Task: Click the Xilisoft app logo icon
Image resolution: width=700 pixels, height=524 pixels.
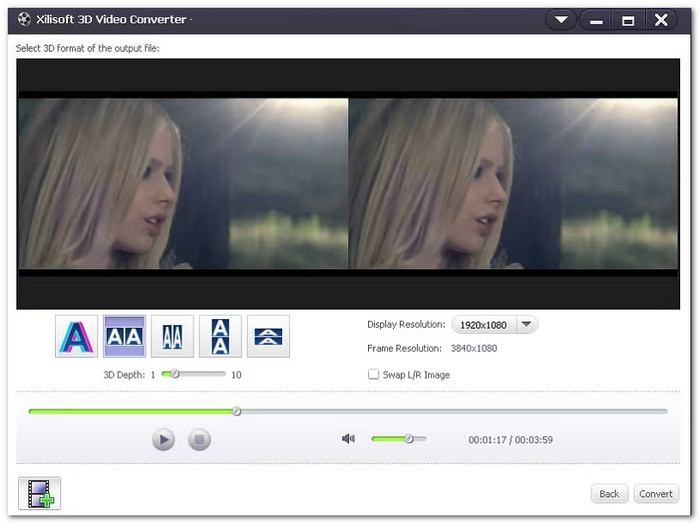Action: 24,19
